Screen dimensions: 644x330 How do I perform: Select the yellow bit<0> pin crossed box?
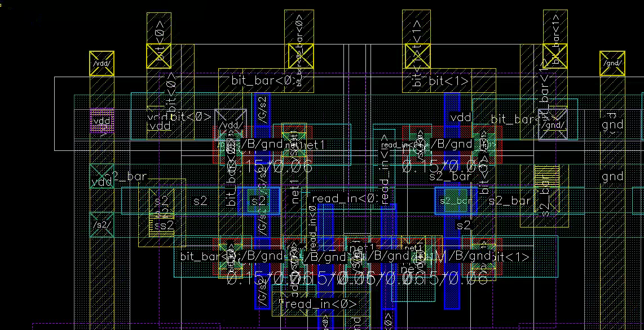coord(158,56)
